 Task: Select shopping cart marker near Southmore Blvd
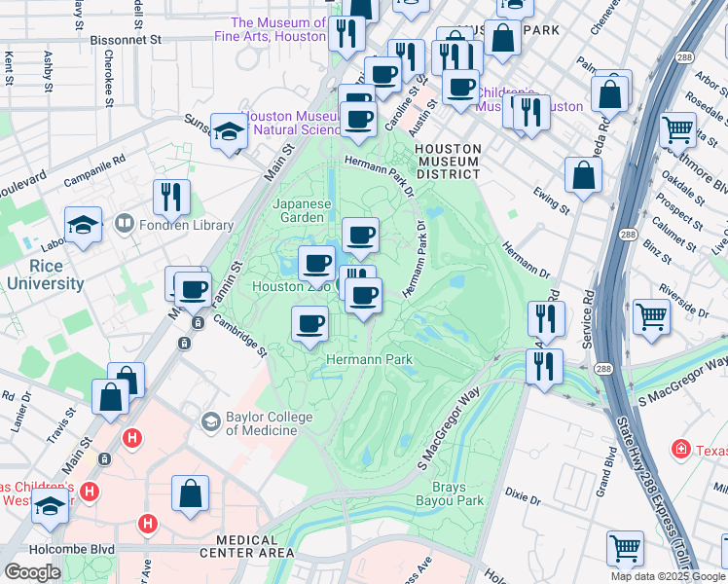(x=678, y=131)
